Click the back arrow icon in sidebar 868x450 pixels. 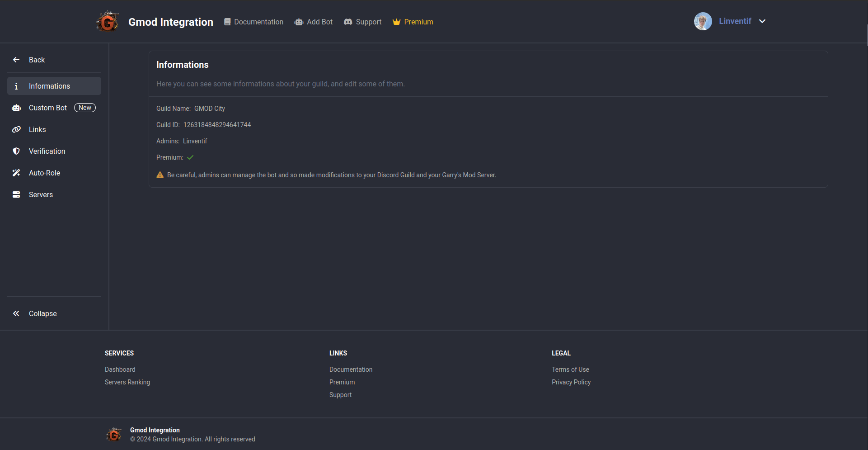tap(16, 60)
